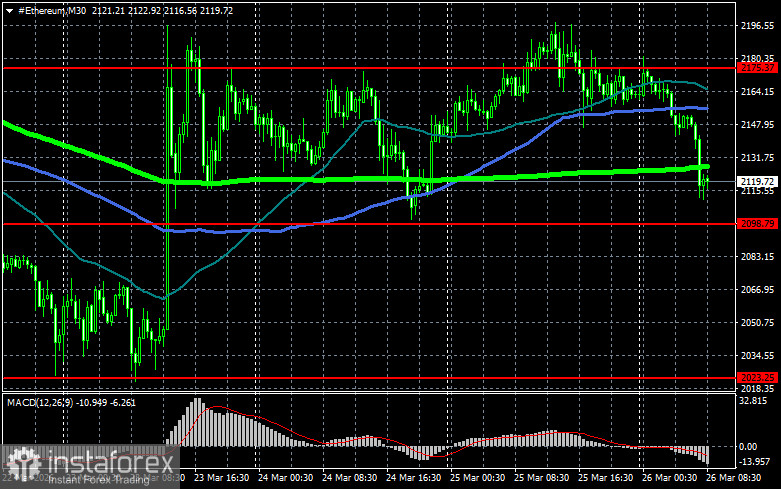781x489 pixels.
Task: Click the OHLC values 2121.21 2122.92 2116.56 2119.72
Action: [162, 10]
